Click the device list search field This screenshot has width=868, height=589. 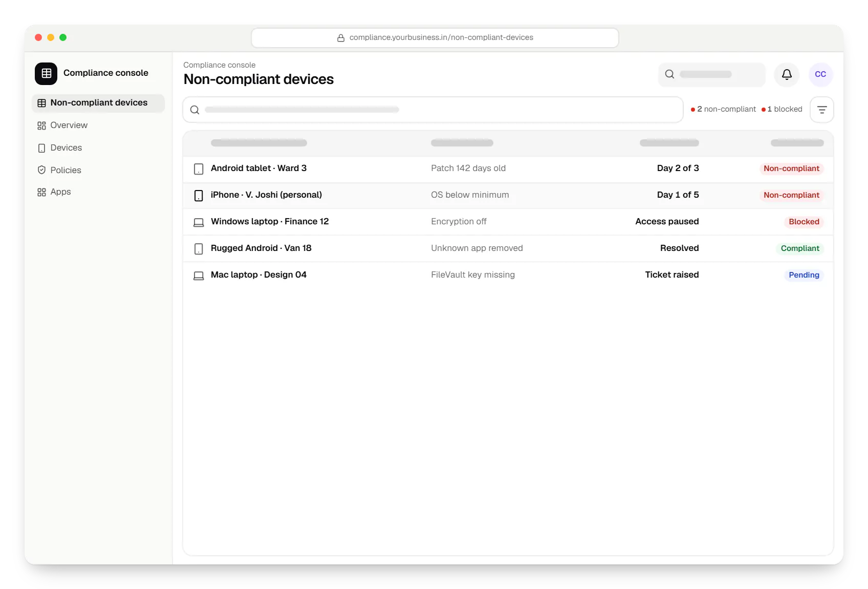[x=433, y=110]
